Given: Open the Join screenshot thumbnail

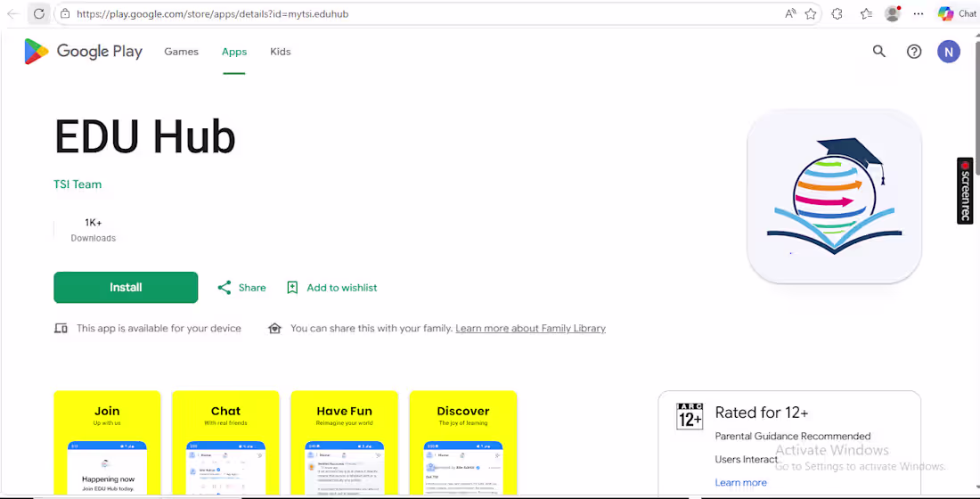Looking at the screenshot, I should pyautogui.click(x=107, y=443).
